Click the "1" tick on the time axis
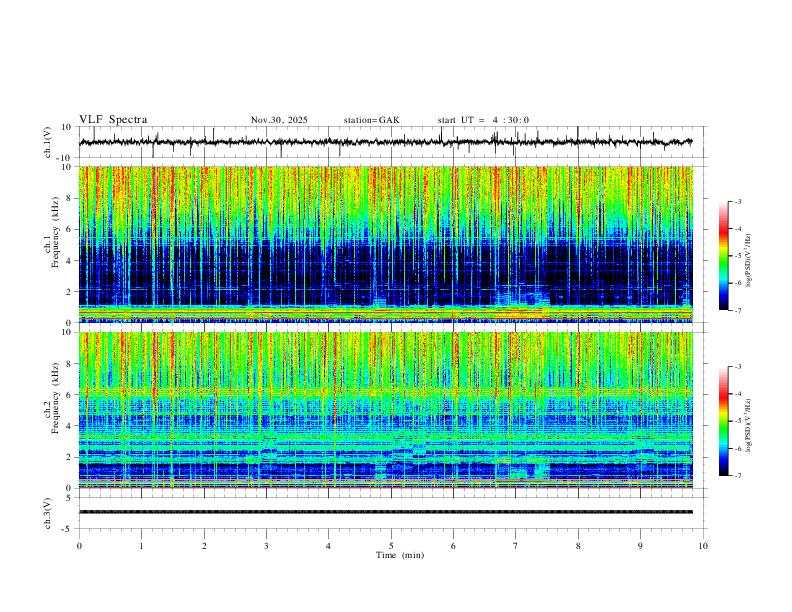The height and width of the screenshot is (612, 792). coord(141,546)
